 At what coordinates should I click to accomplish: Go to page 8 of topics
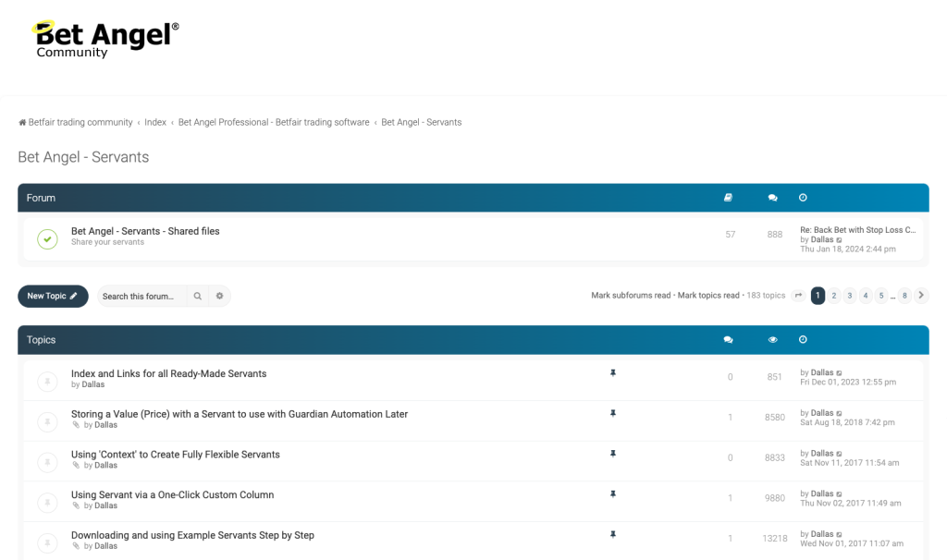tap(904, 296)
